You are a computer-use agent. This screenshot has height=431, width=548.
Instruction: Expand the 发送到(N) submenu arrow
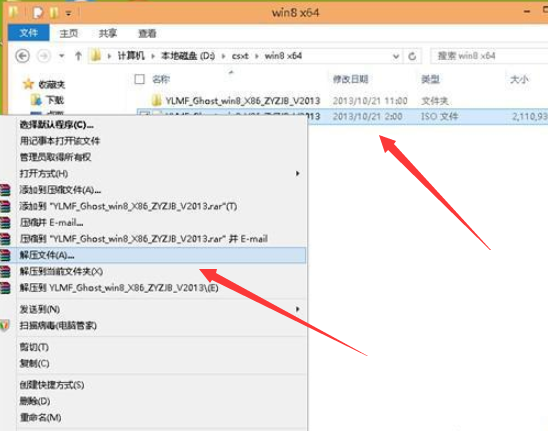[x=297, y=309]
